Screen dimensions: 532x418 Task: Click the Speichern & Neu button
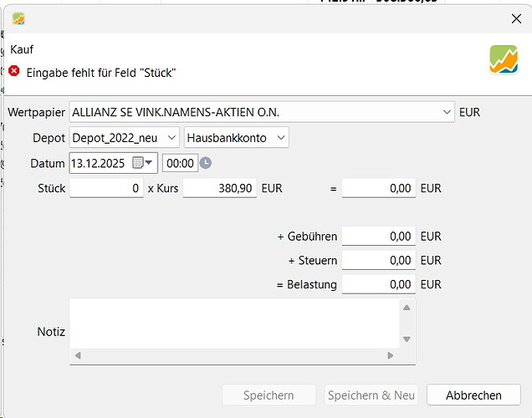click(371, 395)
